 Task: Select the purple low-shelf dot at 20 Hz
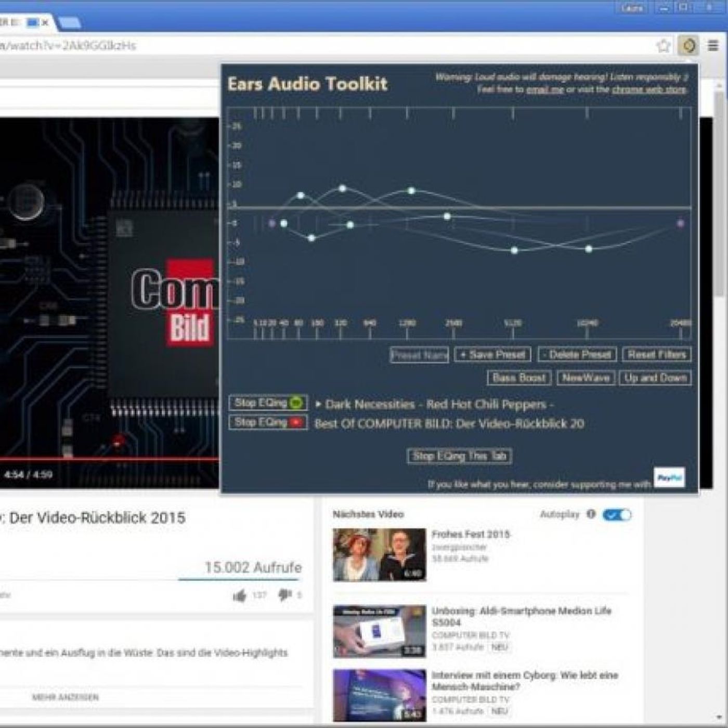pyautogui.click(x=271, y=224)
